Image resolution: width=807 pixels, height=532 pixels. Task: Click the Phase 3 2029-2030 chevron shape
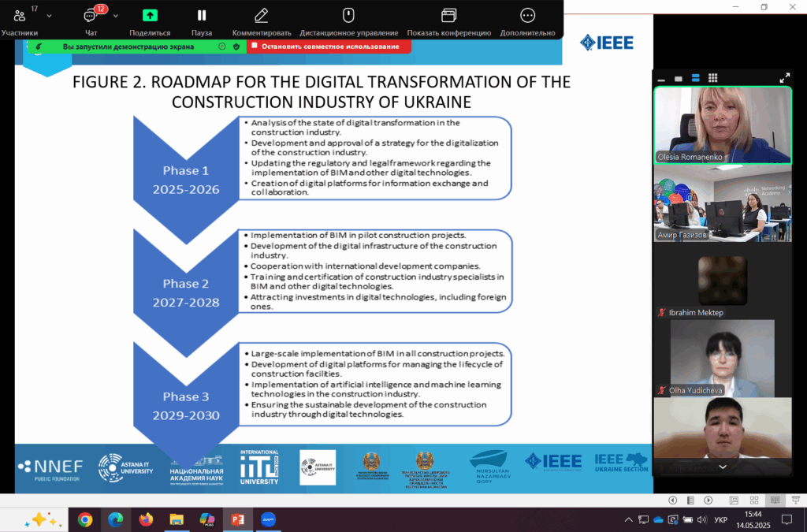pos(186,406)
